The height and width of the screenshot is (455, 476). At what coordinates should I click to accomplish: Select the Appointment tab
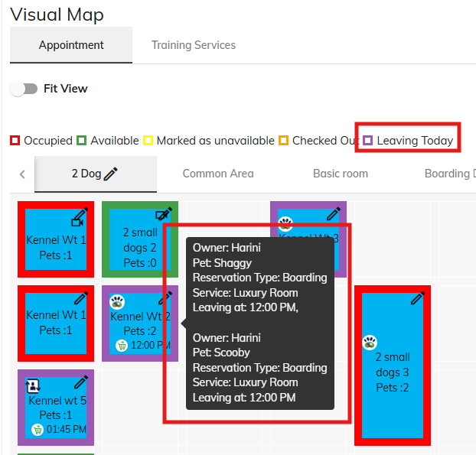71,45
